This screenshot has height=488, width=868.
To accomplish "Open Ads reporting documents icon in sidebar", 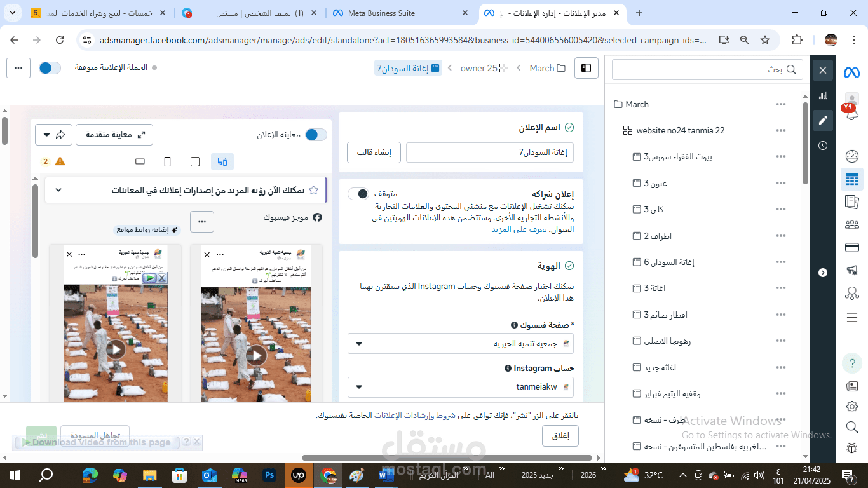I will click(852, 202).
